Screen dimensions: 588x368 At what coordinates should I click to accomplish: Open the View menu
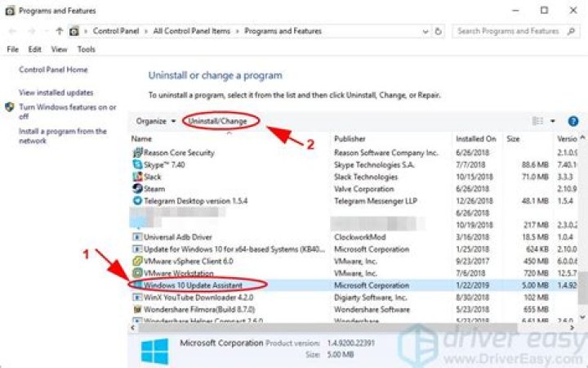(x=59, y=49)
